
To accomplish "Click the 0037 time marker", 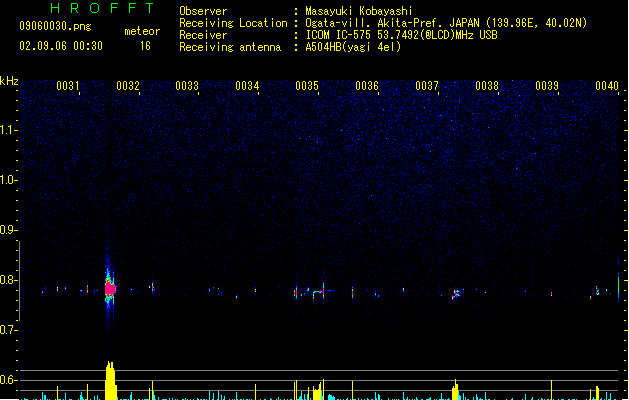I will [x=427, y=86].
